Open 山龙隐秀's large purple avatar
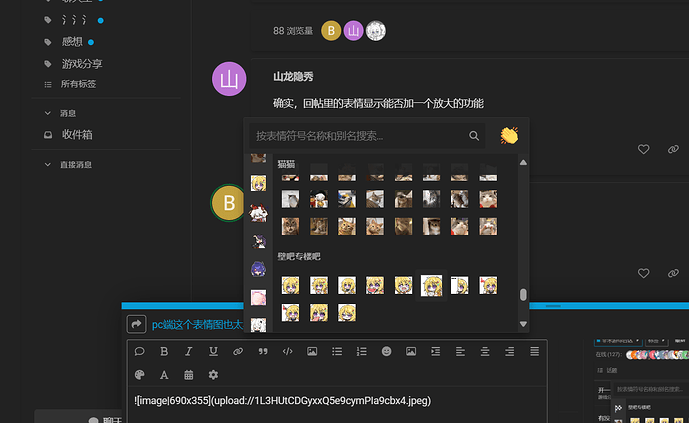Screen dimensions: 689x423 [x=229, y=79]
